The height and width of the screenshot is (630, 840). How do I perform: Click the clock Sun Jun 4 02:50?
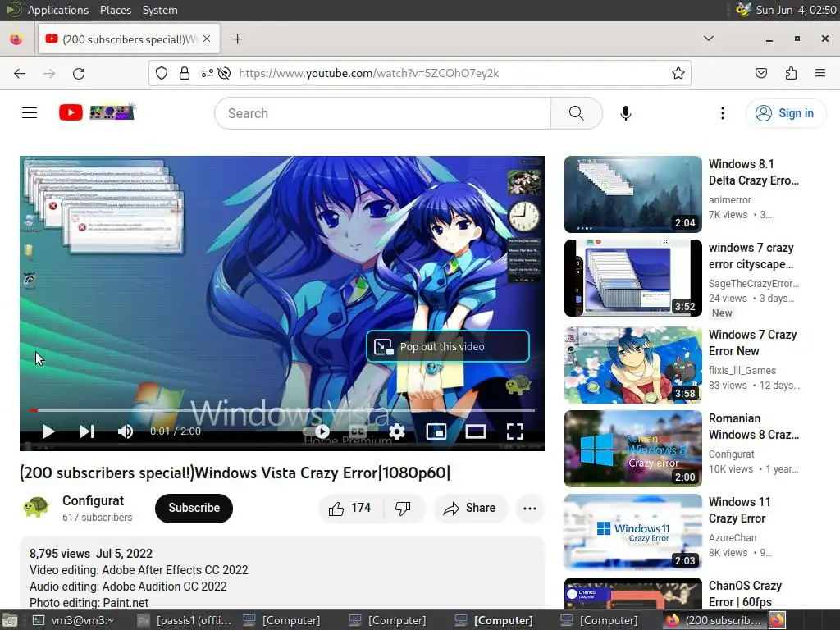pos(796,10)
